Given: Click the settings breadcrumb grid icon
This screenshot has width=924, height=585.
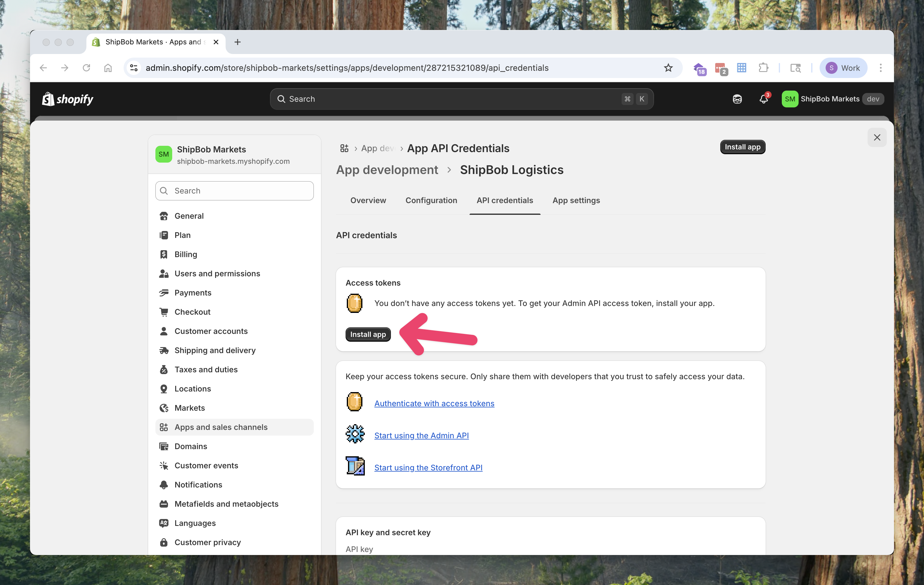Looking at the screenshot, I should [x=344, y=148].
